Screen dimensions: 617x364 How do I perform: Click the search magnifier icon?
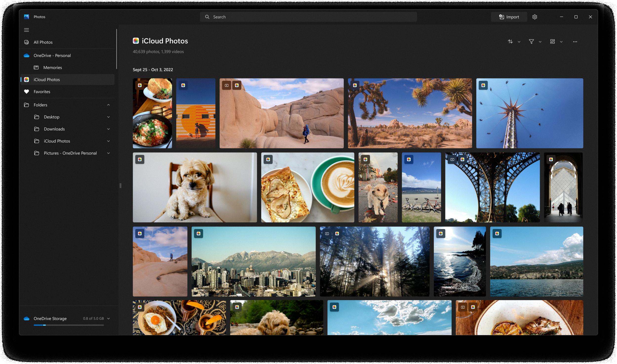(x=207, y=17)
